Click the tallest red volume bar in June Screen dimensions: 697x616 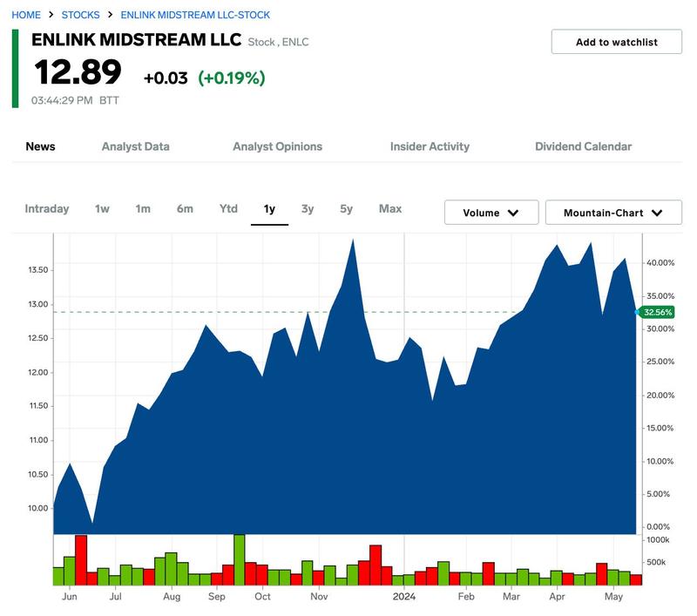tap(81, 560)
